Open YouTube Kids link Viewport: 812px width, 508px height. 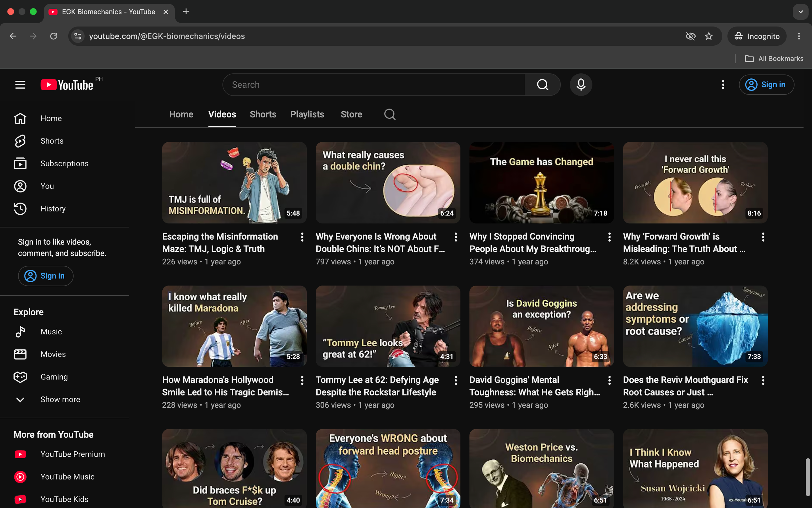(x=64, y=499)
